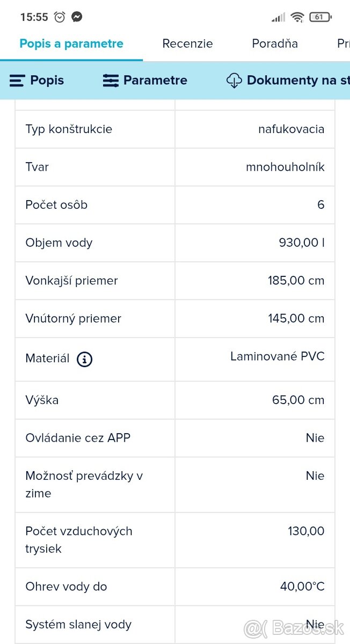Open the Poradňa tab

(x=275, y=43)
